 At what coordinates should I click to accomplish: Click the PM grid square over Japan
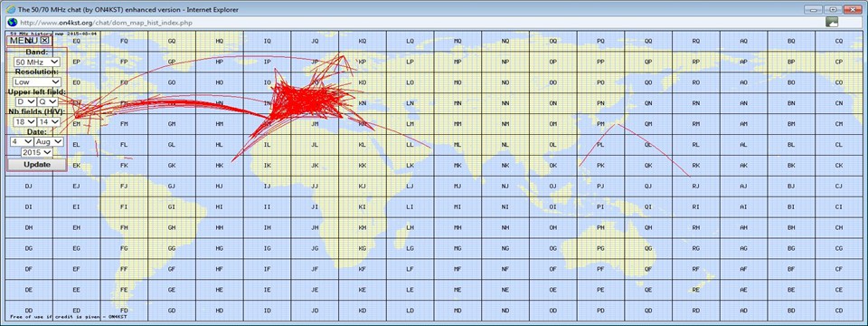point(600,124)
